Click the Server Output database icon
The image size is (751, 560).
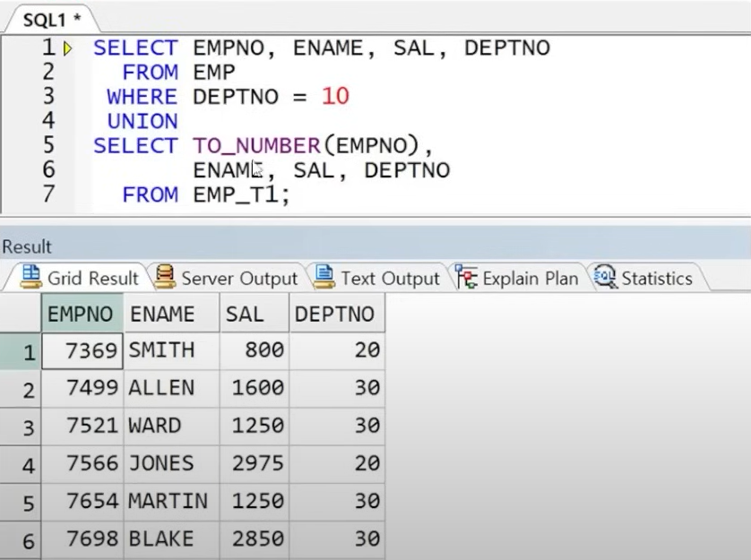(165, 277)
